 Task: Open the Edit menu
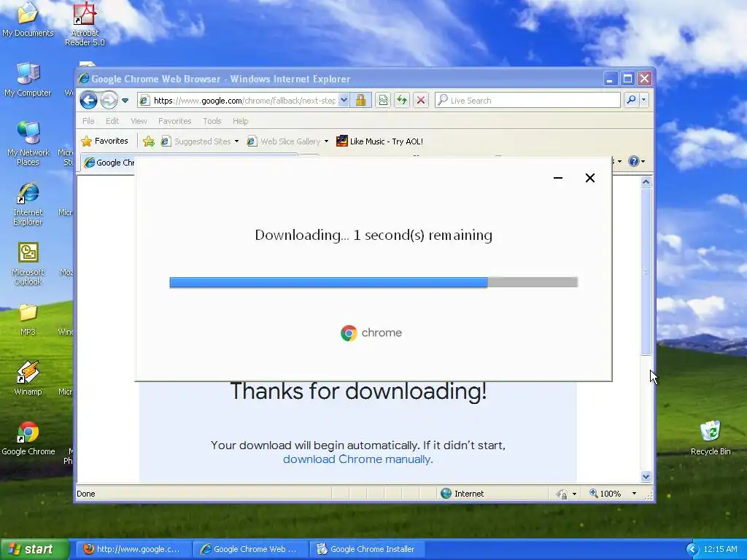click(112, 121)
